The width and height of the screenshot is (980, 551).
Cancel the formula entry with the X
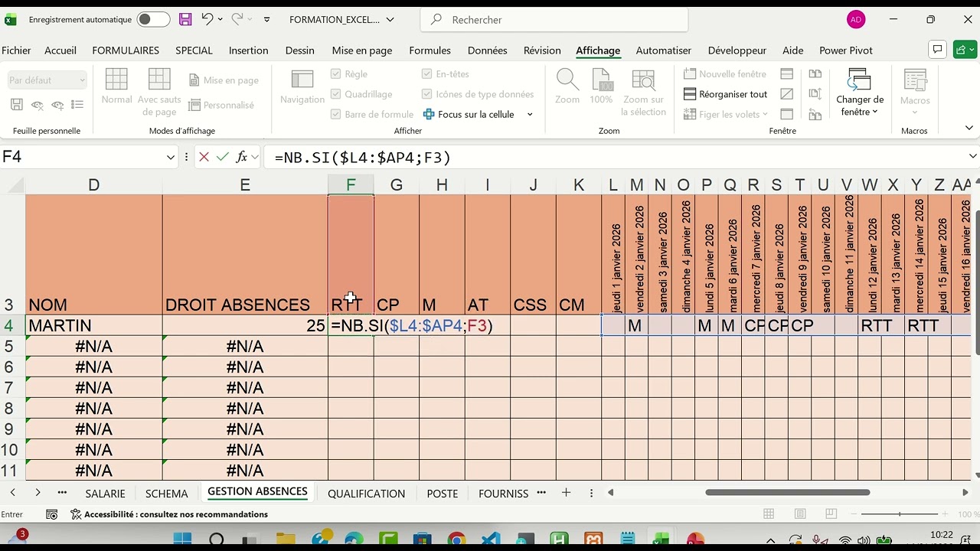point(204,157)
